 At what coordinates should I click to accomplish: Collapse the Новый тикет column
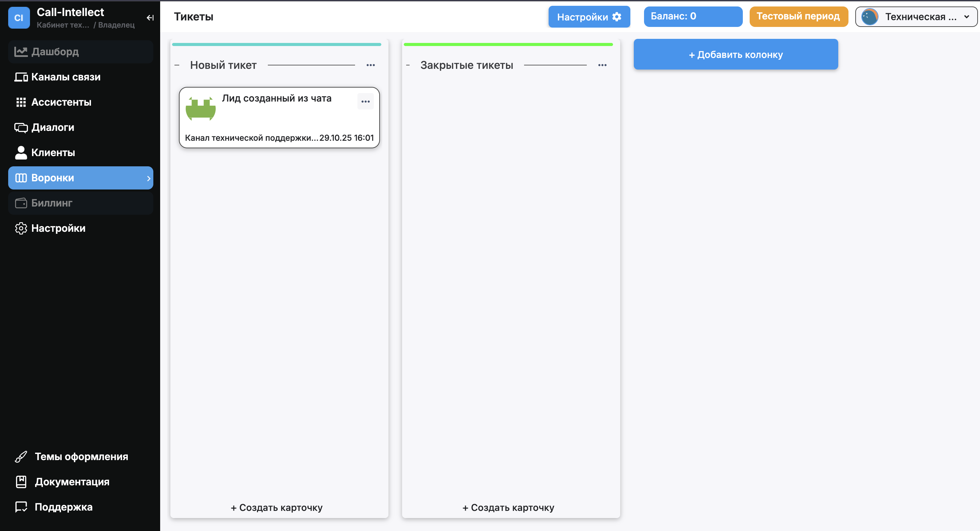(x=177, y=65)
